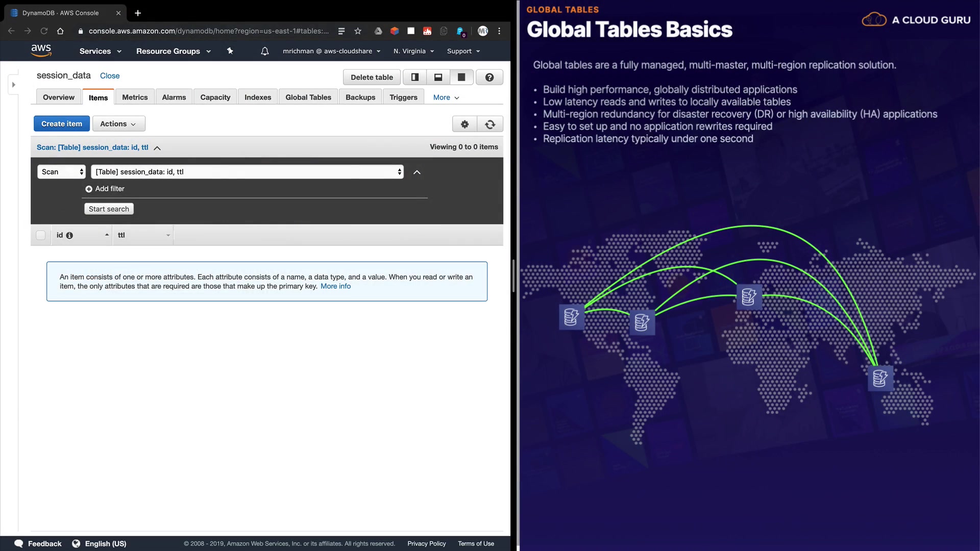Click the Create item button

point(61,124)
